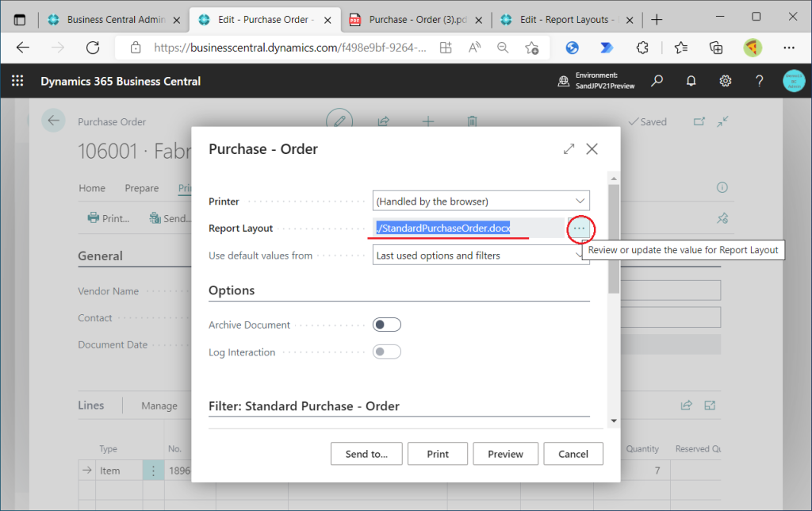This screenshot has width=812, height=511.
Task: Refresh the browser page
Action: (x=93, y=48)
